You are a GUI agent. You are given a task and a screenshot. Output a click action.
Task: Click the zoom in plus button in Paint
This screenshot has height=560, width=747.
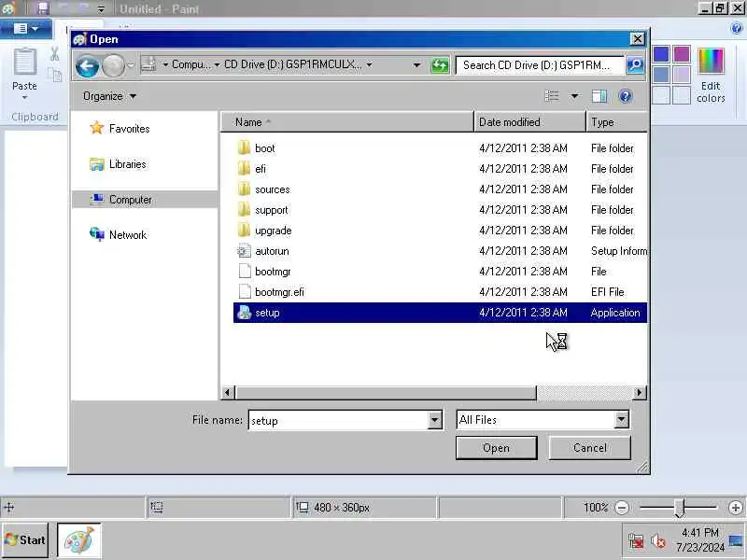click(736, 508)
